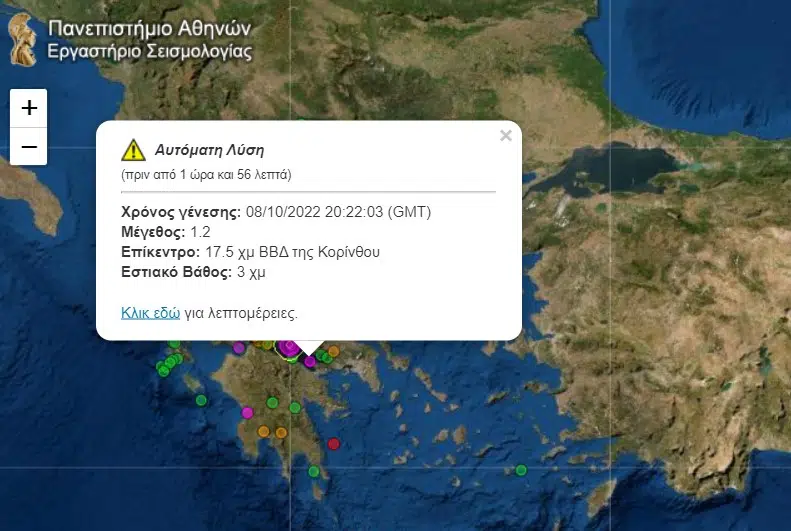Screen dimensions: 791x531
Task: Zoom in the map with plus button
Action: click(x=29, y=108)
